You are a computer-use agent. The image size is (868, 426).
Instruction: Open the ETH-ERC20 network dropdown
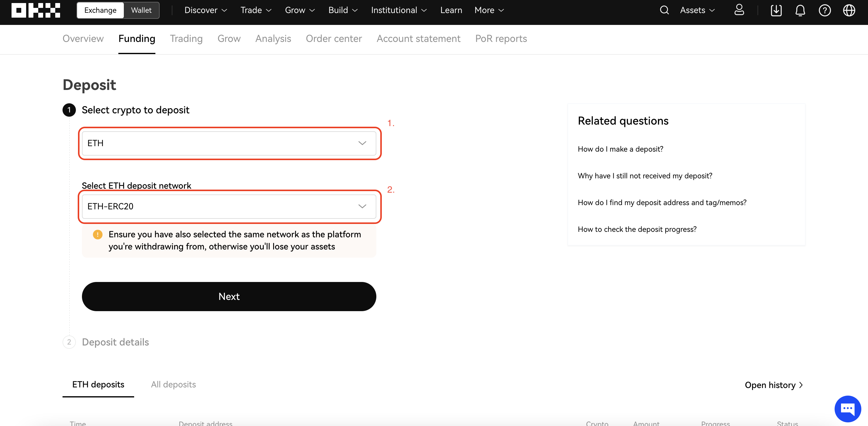[x=229, y=206]
